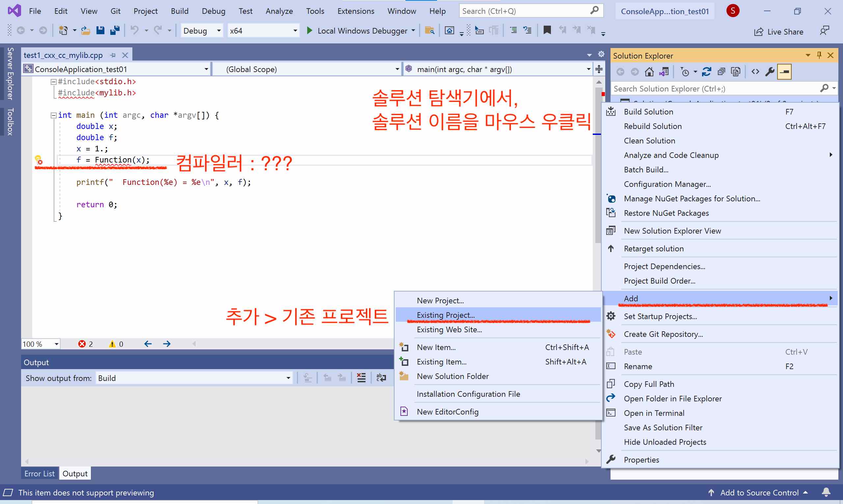This screenshot has height=504, width=843.
Task: Click the bookmark toggle icon
Action: point(547,30)
